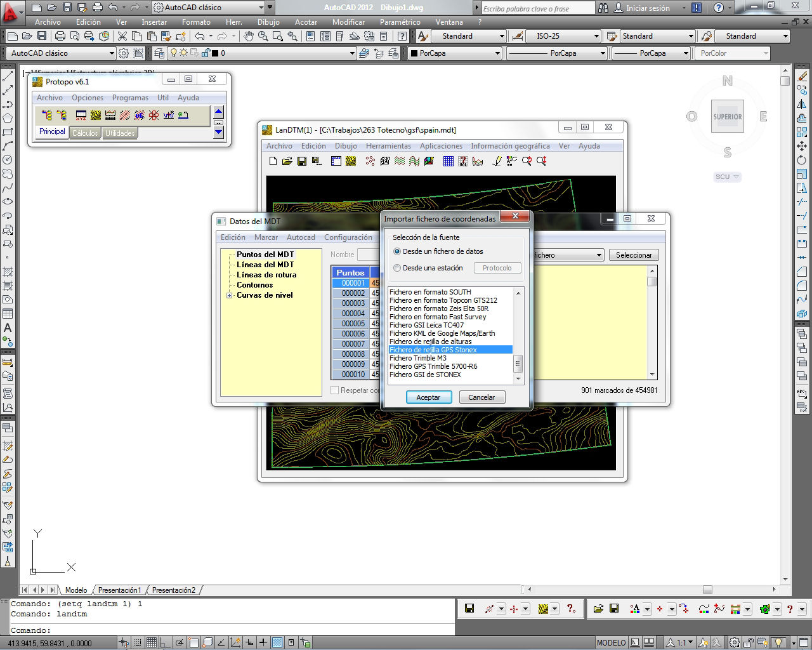The height and width of the screenshot is (650, 812).
Task: Click the black layer color swatch for layer 0
Action: tap(215, 53)
